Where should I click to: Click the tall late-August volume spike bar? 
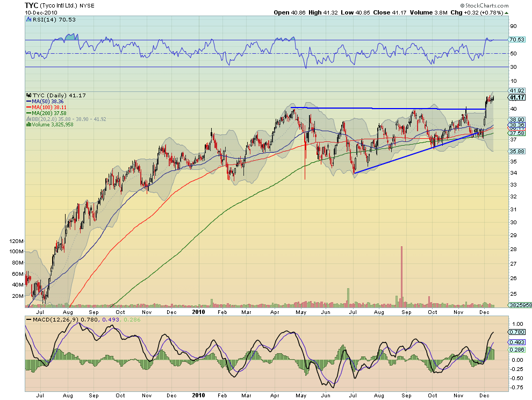[402, 277]
